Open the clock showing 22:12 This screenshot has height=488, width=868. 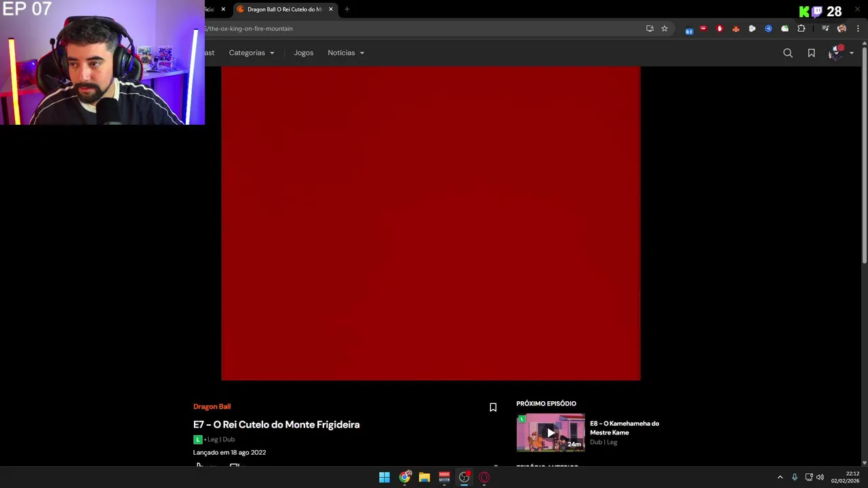[846, 477]
